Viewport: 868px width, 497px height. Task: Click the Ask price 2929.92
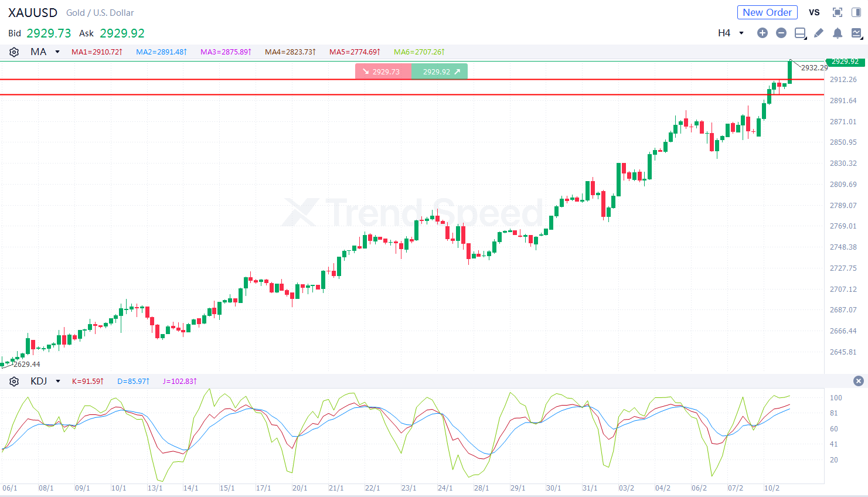click(x=122, y=33)
